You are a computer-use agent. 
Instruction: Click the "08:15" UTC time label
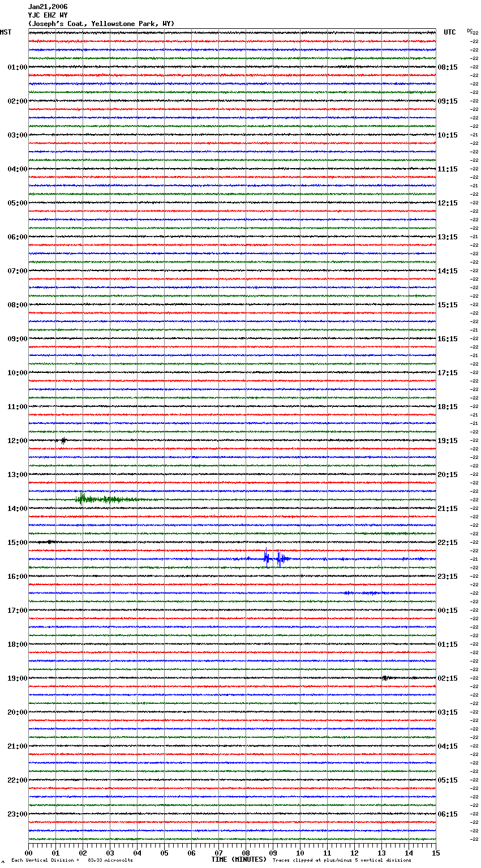[448, 67]
